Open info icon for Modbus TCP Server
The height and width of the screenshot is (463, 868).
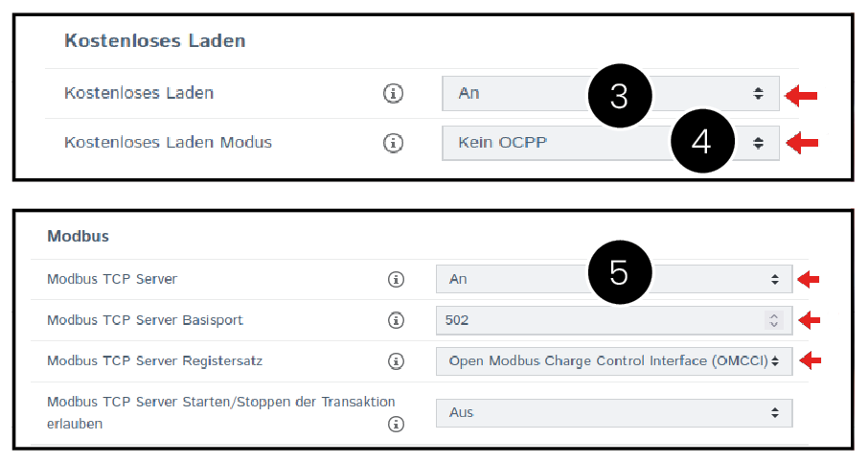point(395,280)
